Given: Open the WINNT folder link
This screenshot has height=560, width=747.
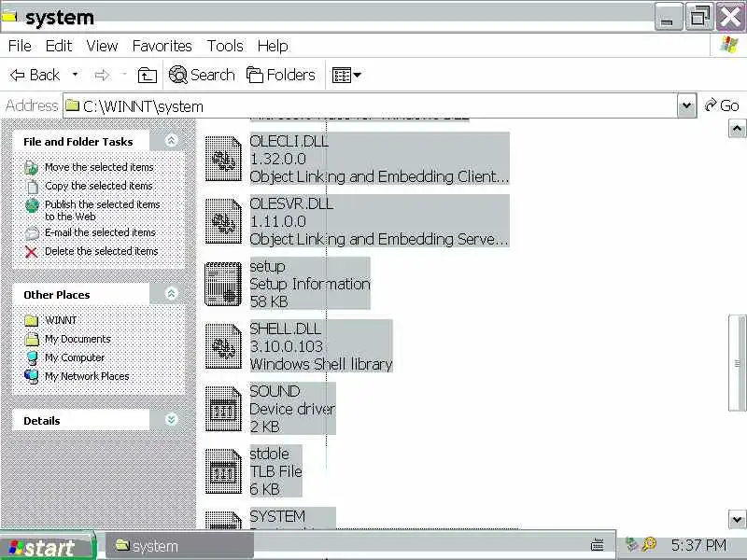Looking at the screenshot, I should [61, 320].
